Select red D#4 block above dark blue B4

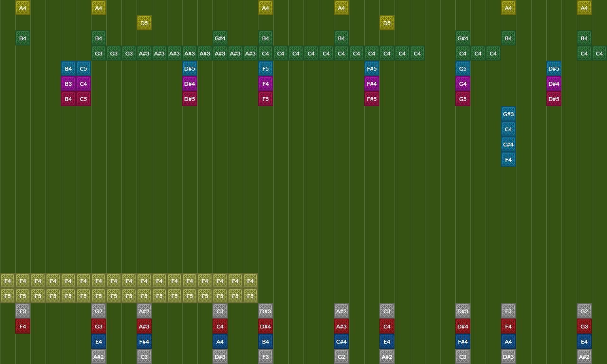point(266,326)
